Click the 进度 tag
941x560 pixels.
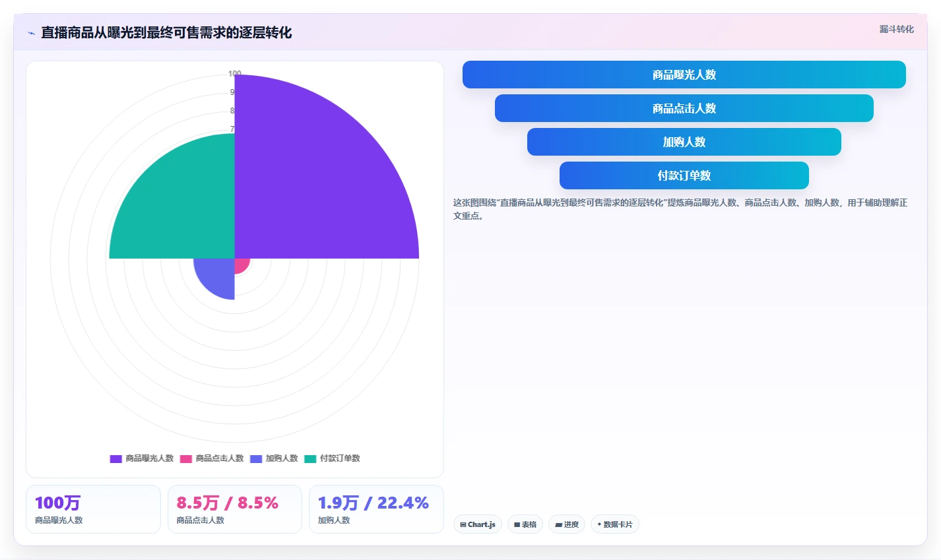[x=567, y=524]
